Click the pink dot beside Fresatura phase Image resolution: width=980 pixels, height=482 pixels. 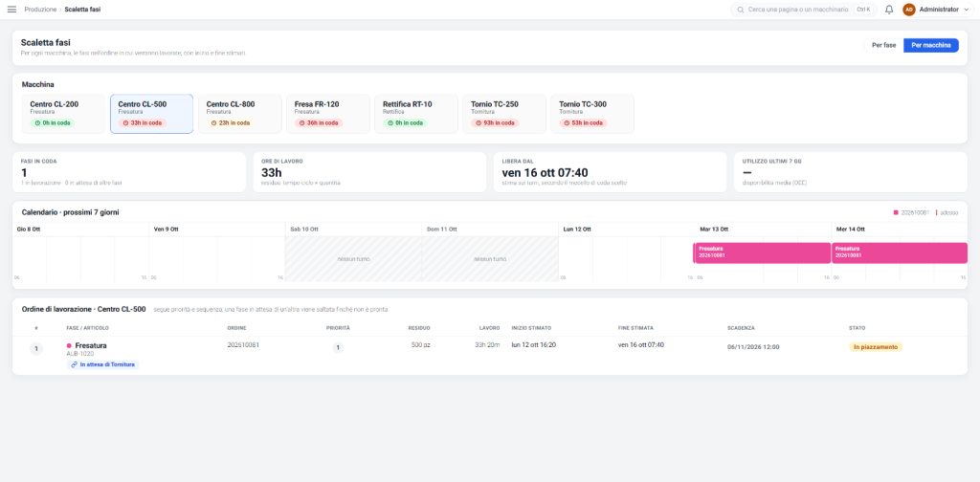(x=69, y=345)
